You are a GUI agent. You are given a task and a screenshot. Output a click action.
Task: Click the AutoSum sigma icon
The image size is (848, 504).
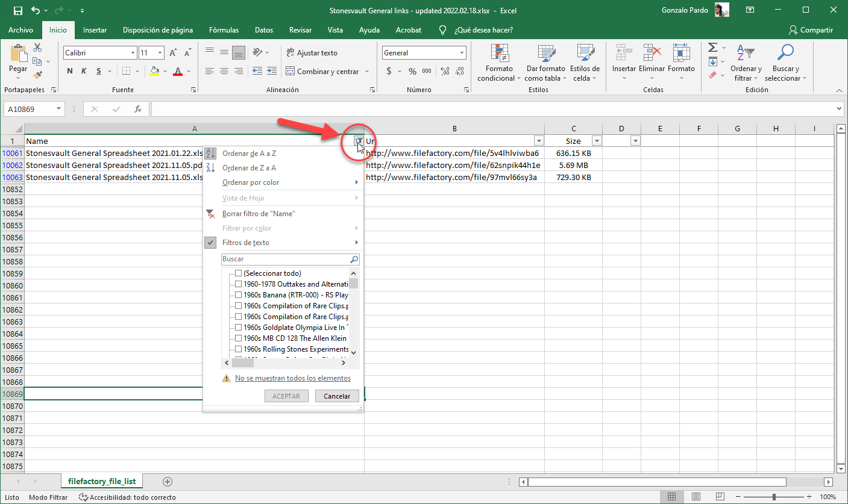click(712, 48)
